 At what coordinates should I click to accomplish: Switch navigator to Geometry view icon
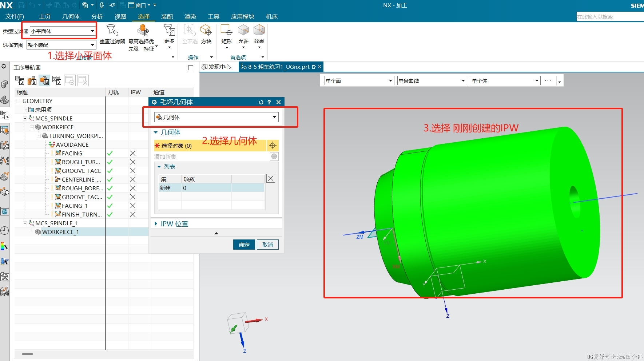point(44,80)
